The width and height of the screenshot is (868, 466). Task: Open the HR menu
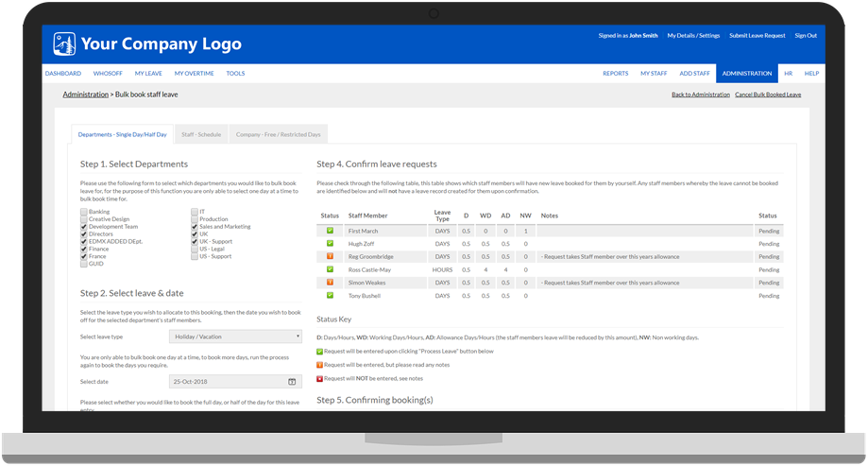(789, 73)
